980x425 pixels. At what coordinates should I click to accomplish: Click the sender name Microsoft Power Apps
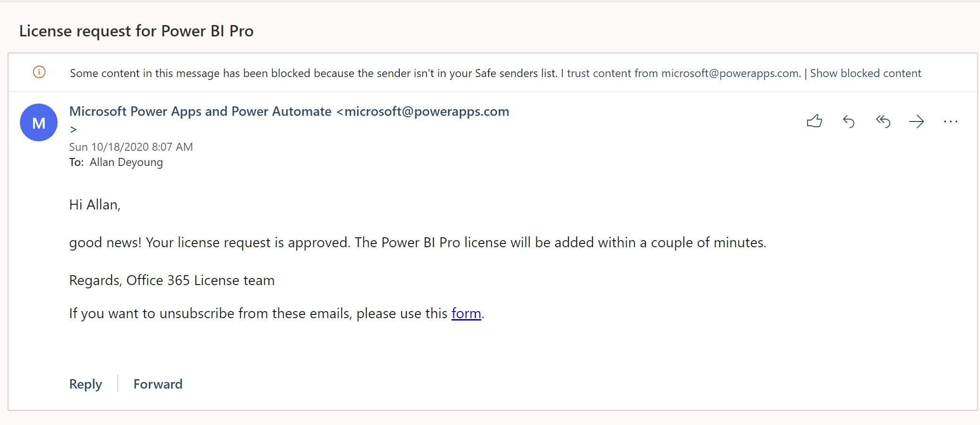[200, 112]
